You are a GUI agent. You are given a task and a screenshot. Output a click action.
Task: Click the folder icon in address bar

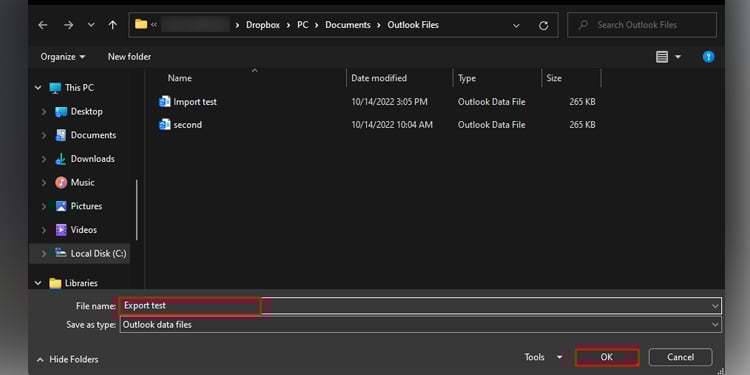141,24
